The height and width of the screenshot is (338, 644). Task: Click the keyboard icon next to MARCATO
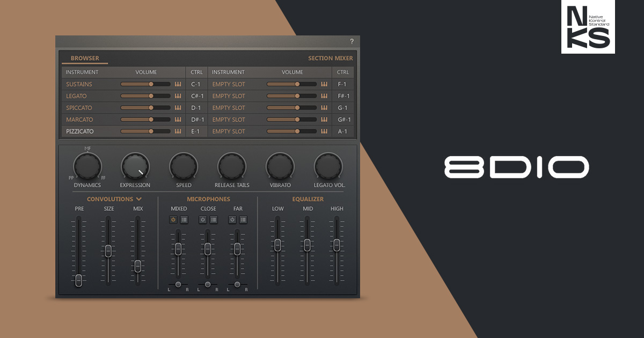coord(178,119)
